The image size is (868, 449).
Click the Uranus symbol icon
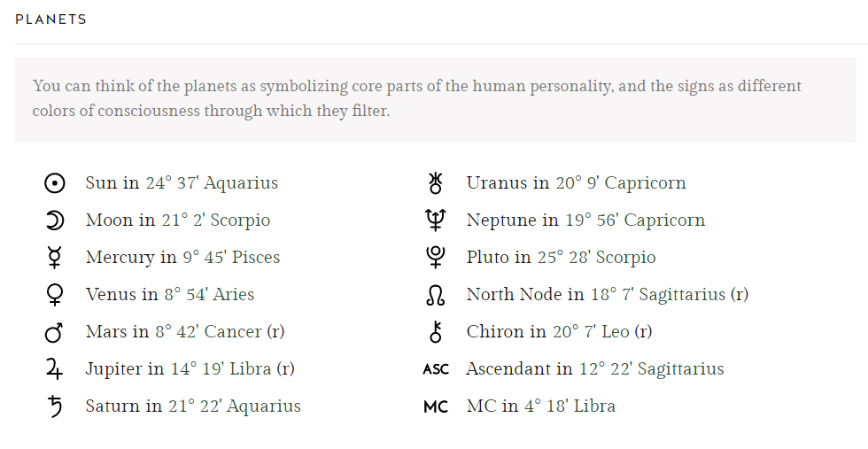(435, 183)
